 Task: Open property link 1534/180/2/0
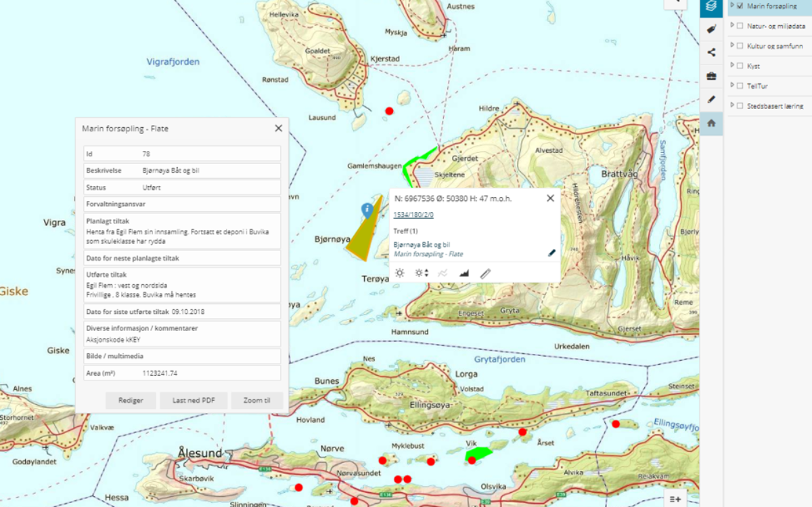coord(413,215)
